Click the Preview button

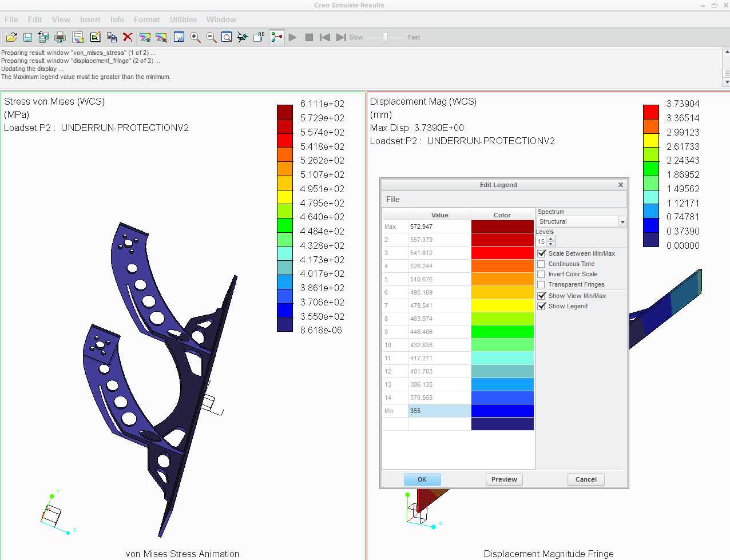coord(504,479)
